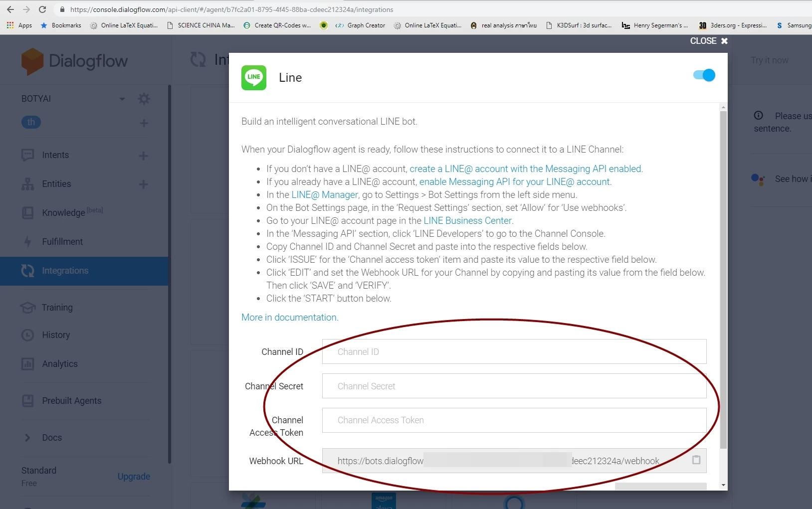Image resolution: width=812 pixels, height=509 pixels.
Task: Open the LINE Business Center link
Action: click(x=468, y=221)
